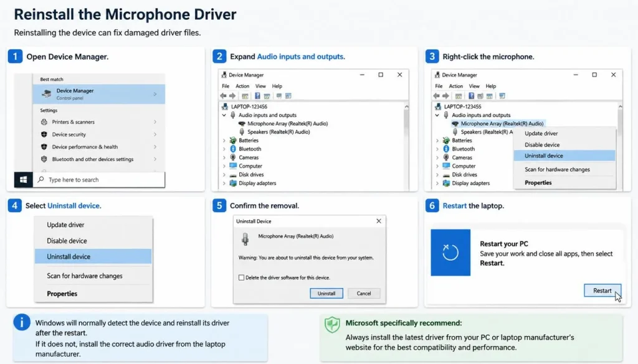Expand Bluetooth in step 2 Device Manager
Screen dimensions: 638x364
[224, 149]
